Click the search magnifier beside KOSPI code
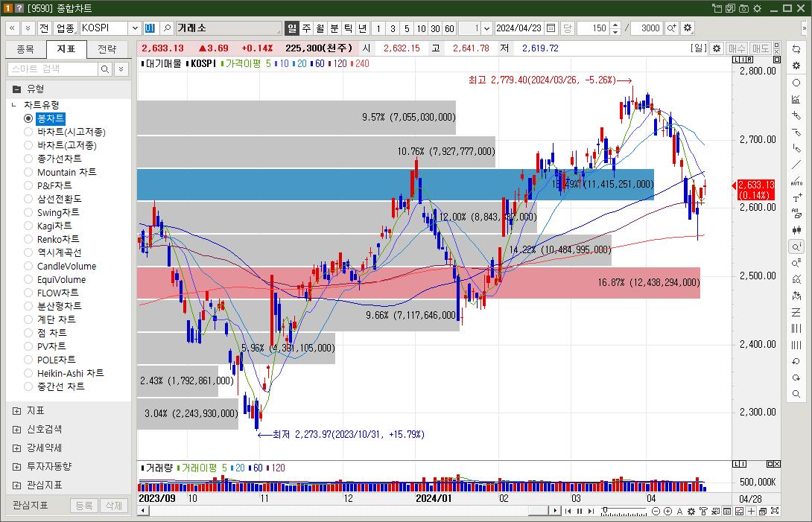 167,28
